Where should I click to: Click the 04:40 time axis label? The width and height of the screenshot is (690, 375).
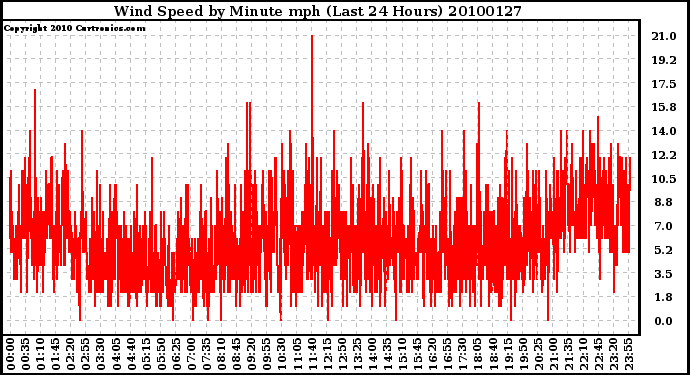tap(131, 355)
